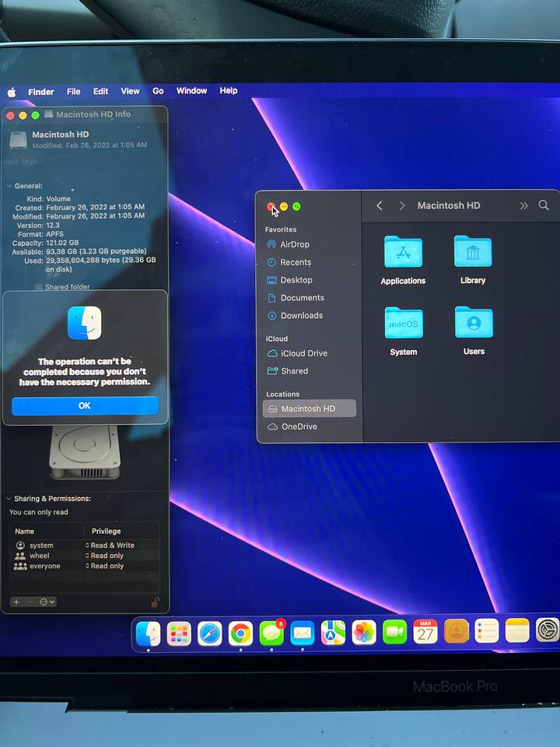Screen dimensions: 560x747
Task: Open the View menu
Action: [130, 91]
